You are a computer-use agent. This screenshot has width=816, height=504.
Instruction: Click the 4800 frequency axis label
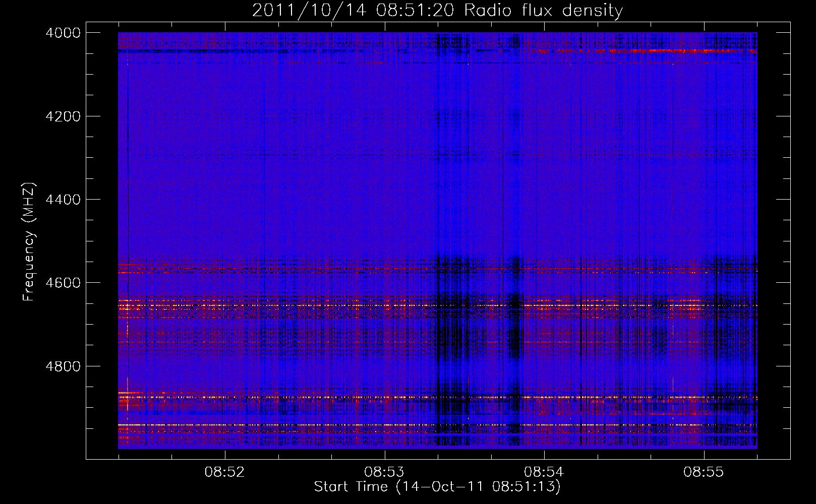(x=63, y=366)
